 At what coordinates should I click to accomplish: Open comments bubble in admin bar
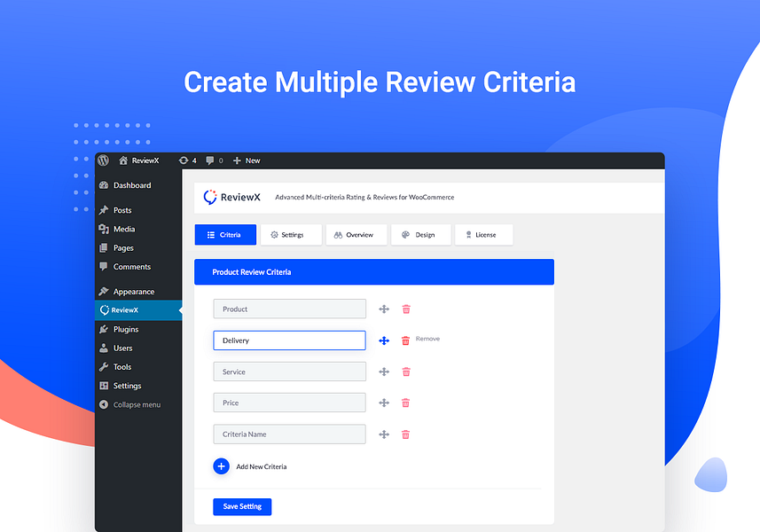click(x=215, y=160)
